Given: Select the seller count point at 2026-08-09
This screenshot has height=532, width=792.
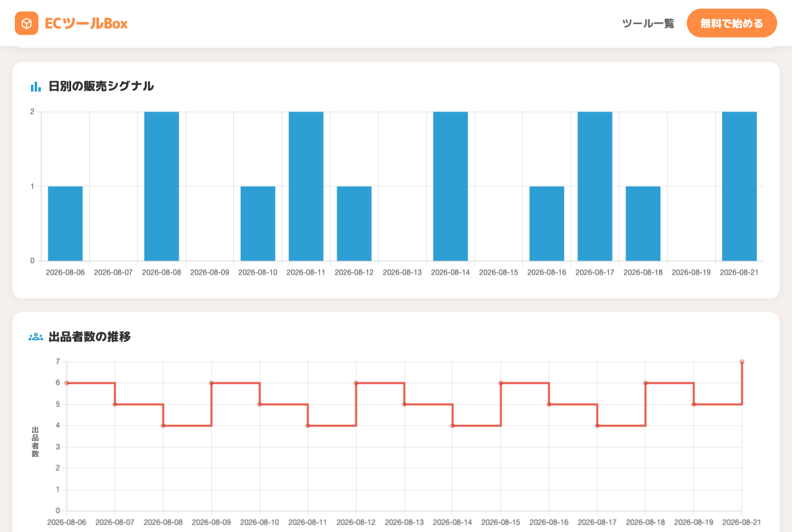Looking at the screenshot, I should (212, 383).
